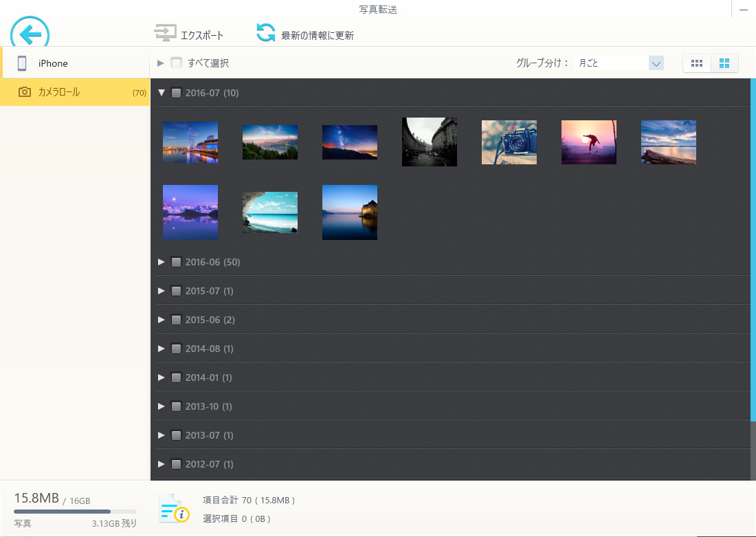Expand the 2012-07 group
The height and width of the screenshot is (537, 756).
tap(162, 464)
